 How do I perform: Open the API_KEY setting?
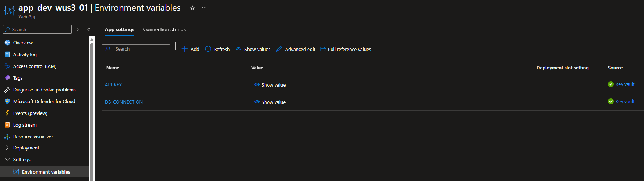click(113, 84)
